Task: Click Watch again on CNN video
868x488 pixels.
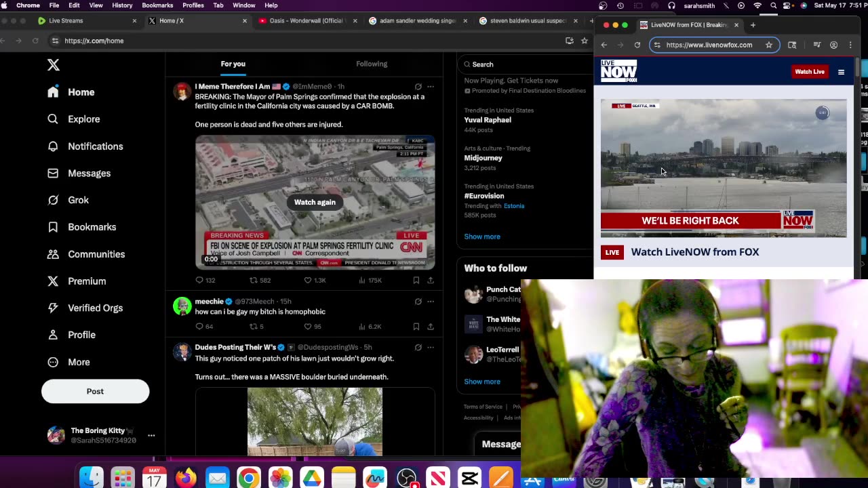Action: (x=315, y=202)
